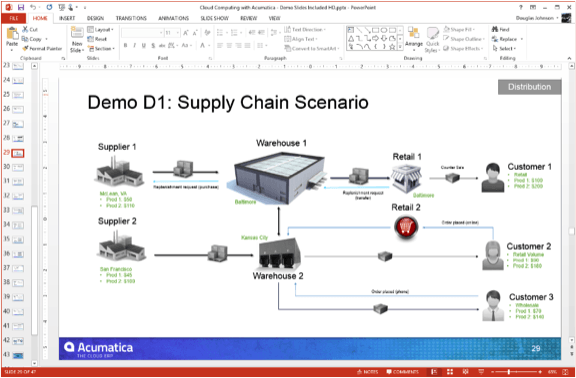Collapse the ribbon with bottom-right arrow
The image size is (576, 378).
[x=569, y=58]
